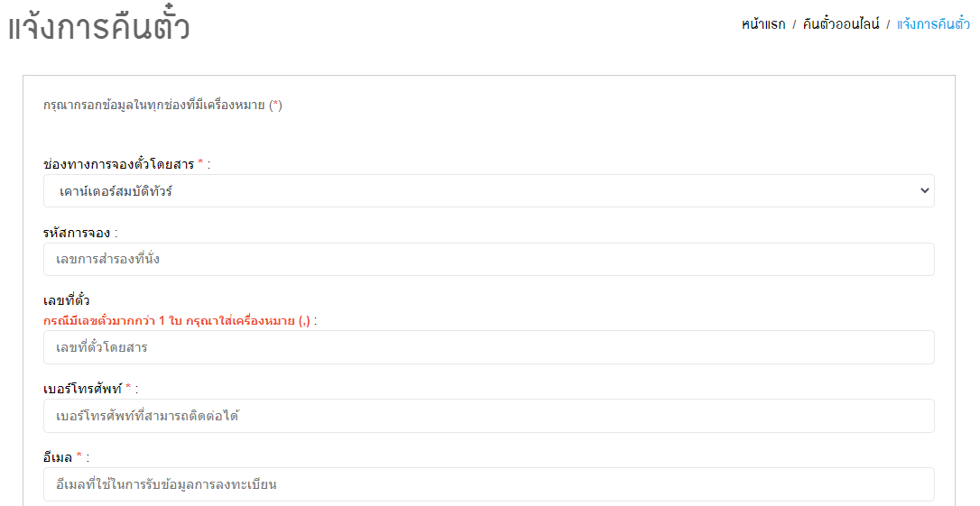Click the เลขที่ตั๋ว field label
The height and width of the screenshot is (506, 980).
click(x=66, y=300)
